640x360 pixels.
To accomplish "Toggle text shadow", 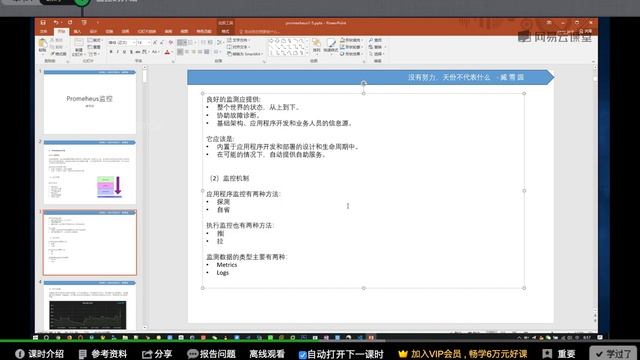I will [x=131, y=52].
